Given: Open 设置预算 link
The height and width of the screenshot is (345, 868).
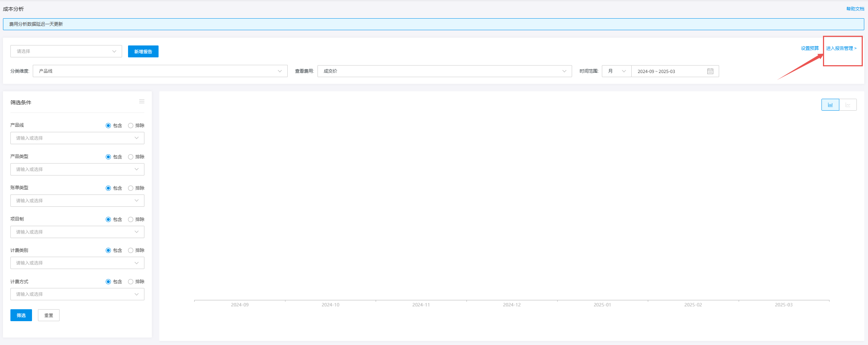Looking at the screenshot, I should click(x=810, y=48).
